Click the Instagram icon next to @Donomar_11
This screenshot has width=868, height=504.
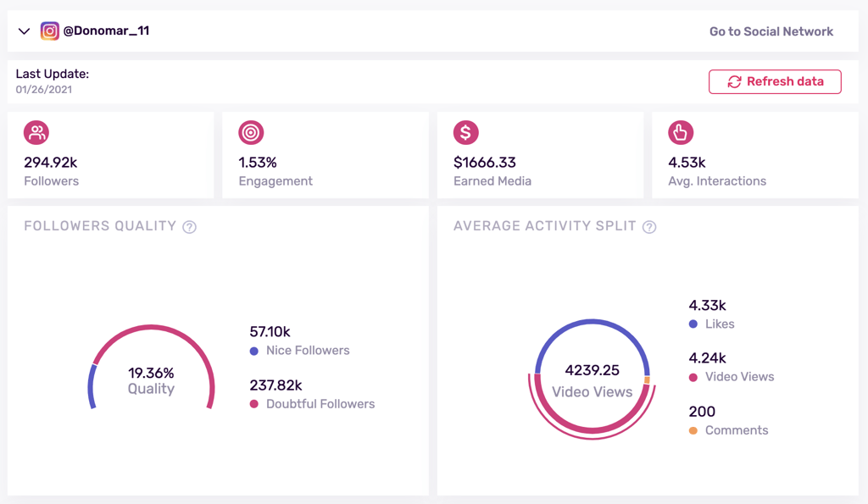pyautogui.click(x=51, y=30)
